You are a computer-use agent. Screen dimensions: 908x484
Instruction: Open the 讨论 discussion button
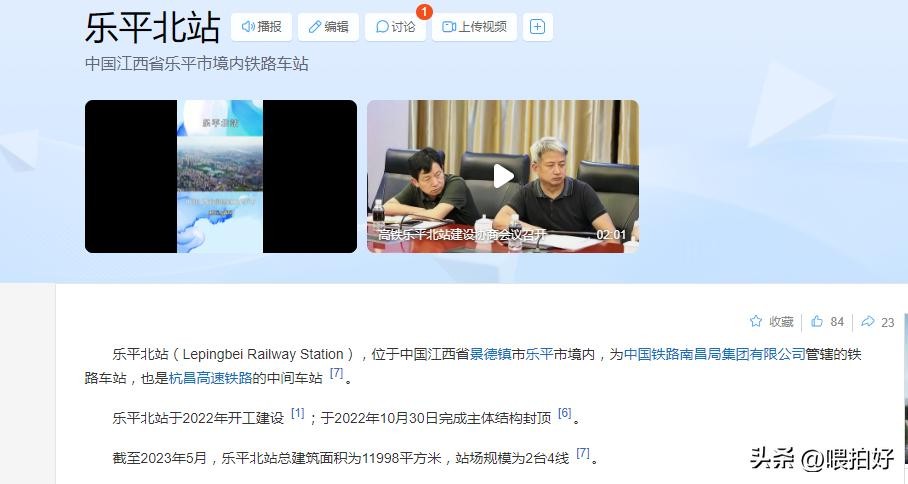point(396,27)
